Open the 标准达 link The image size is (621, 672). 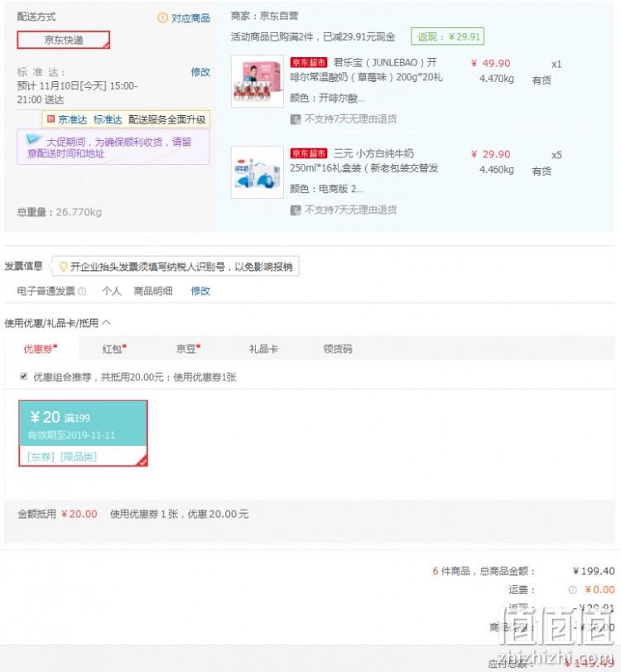108,119
